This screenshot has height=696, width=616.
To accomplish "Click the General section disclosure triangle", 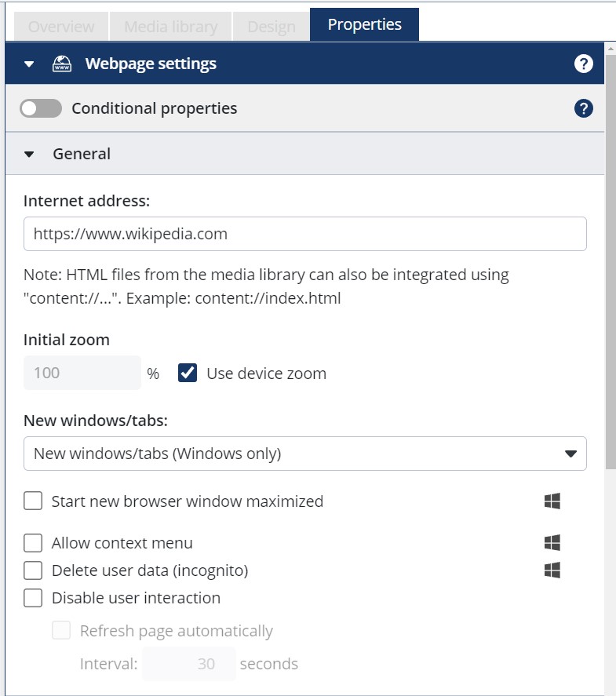I will coord(29,154).
